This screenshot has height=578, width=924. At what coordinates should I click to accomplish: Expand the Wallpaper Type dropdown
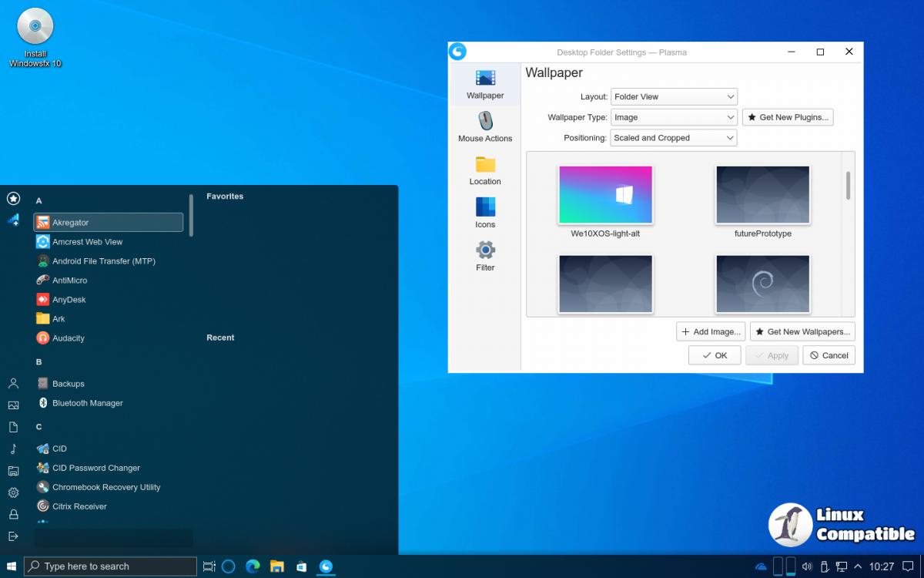click(x=674, y=118)
